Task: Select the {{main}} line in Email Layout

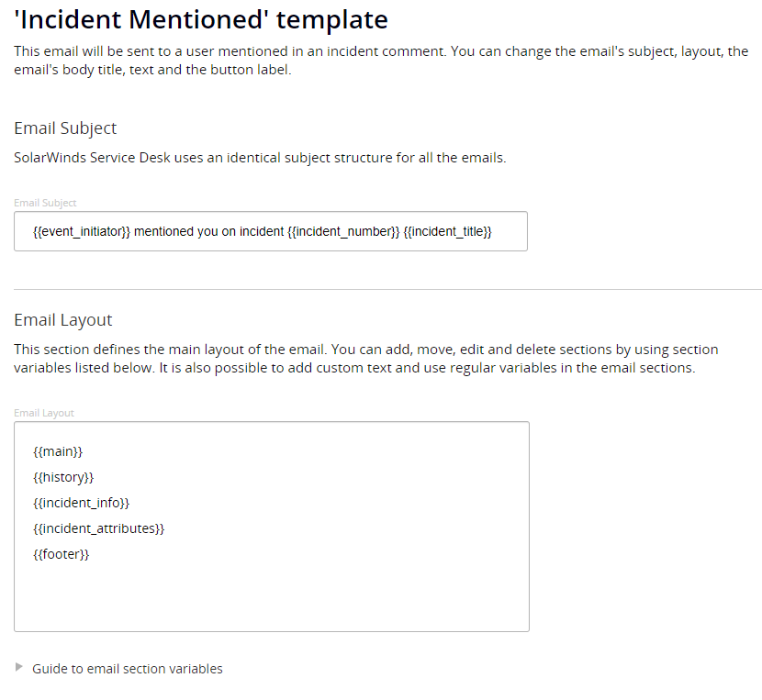Action: pyautogui.click(x=58, y=451)
